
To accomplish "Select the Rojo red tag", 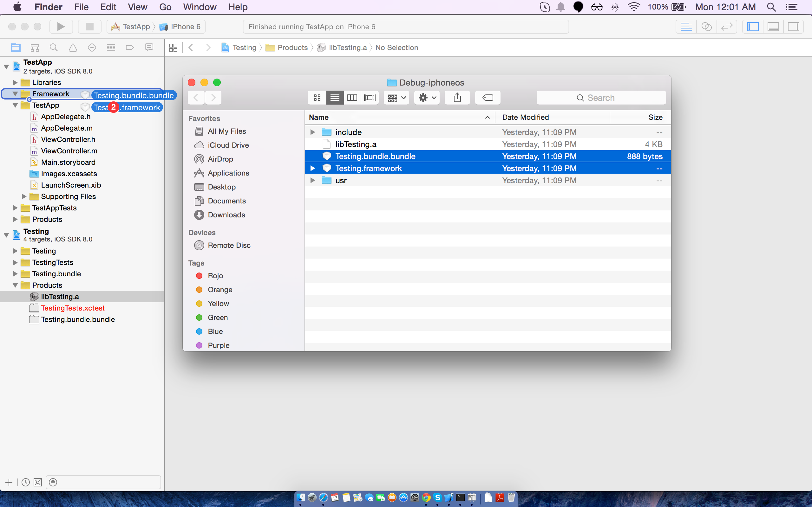I will (215, 276).
